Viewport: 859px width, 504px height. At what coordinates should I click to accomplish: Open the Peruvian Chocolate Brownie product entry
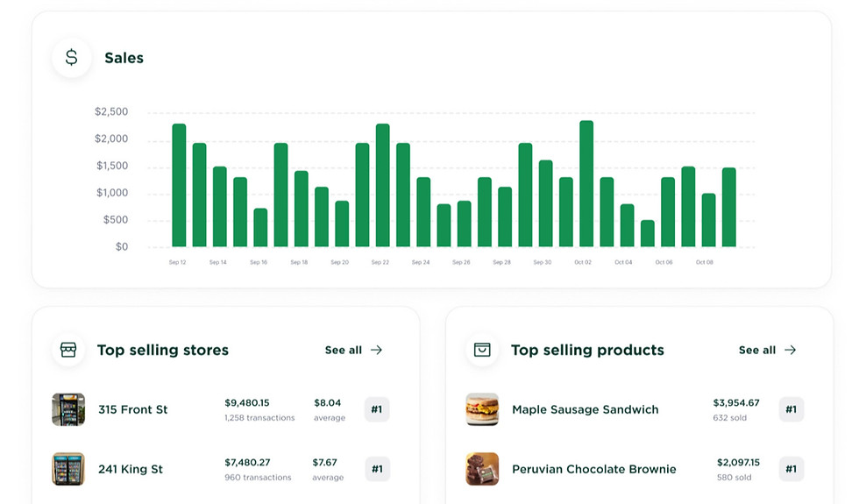593,469
